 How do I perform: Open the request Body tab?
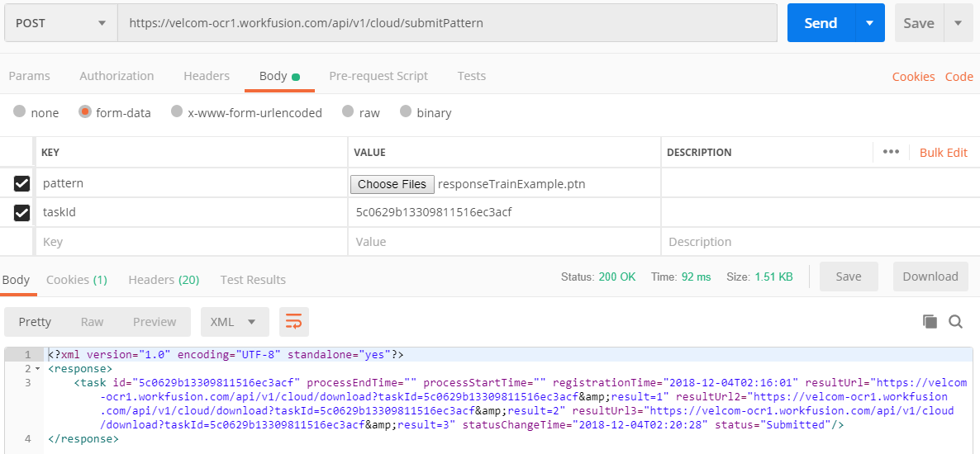278,76
